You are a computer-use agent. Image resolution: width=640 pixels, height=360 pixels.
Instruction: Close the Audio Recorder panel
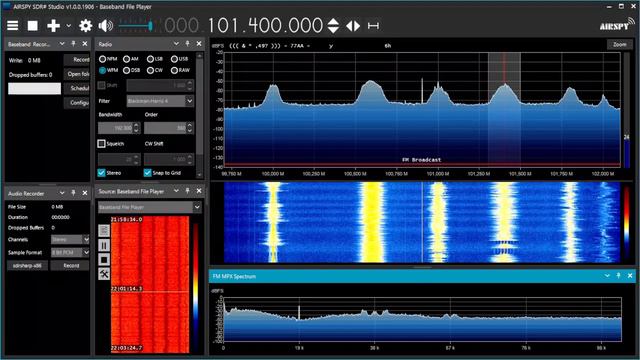(x=85, y=193)
